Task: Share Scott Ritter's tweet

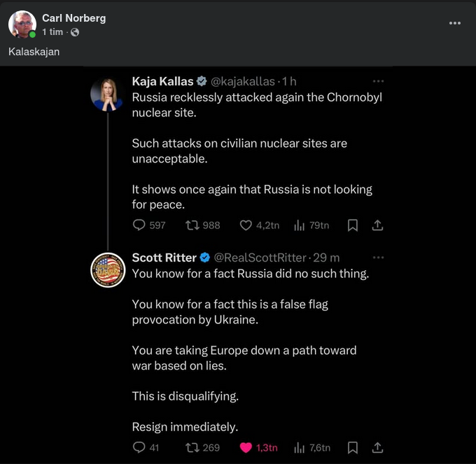Action: (377, 447)
